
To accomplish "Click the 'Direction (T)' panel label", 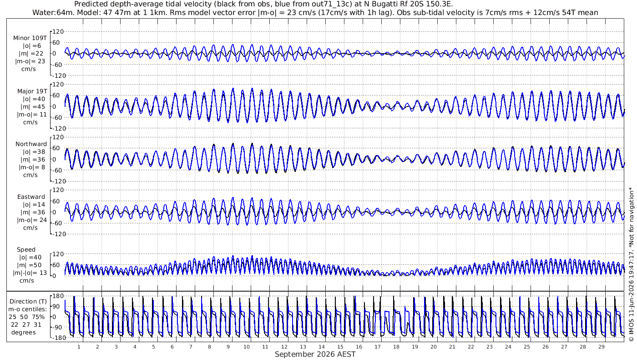I will click(28, 302).
